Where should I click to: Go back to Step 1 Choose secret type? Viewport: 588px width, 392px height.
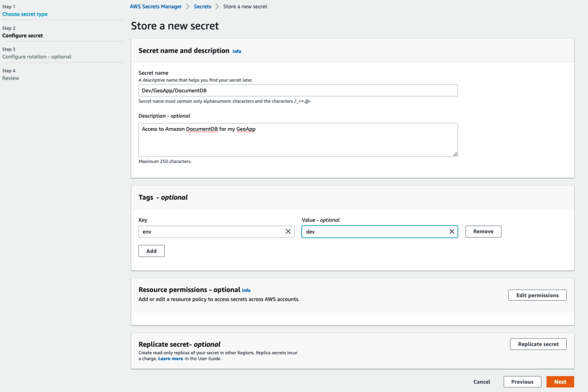click(24, 14)
